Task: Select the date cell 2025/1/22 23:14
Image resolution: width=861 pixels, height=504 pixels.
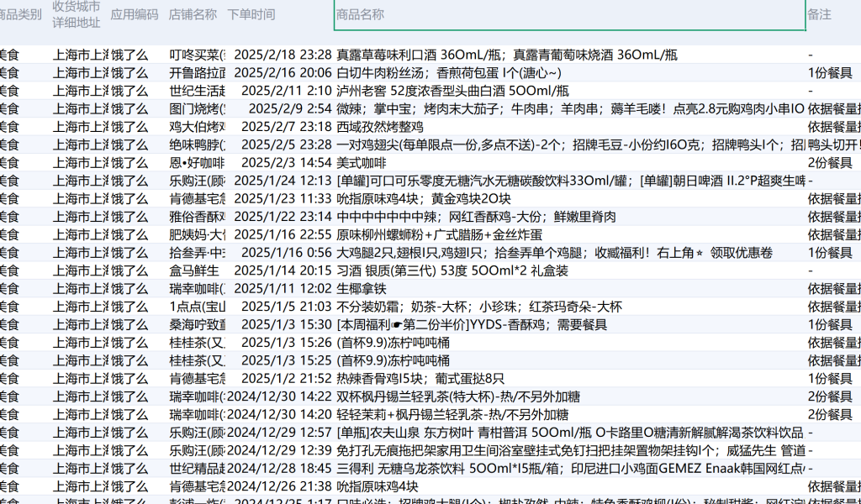Action: [283, 218]
